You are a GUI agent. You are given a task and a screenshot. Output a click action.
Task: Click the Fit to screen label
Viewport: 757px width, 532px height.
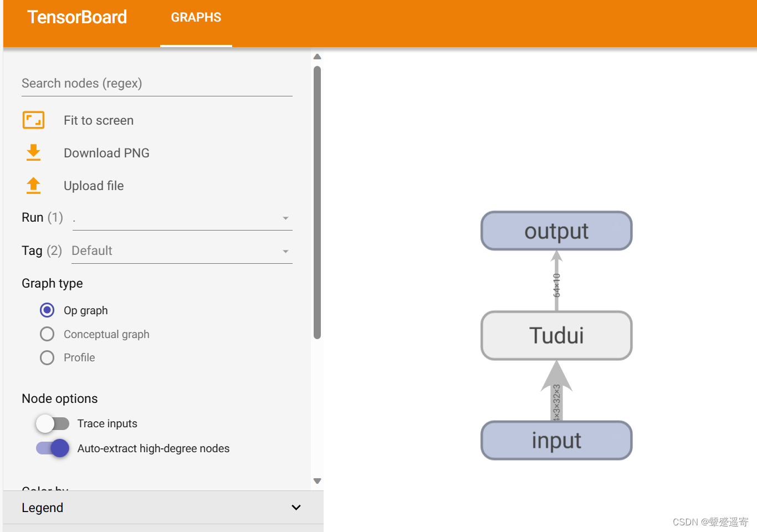pos(99,120)
